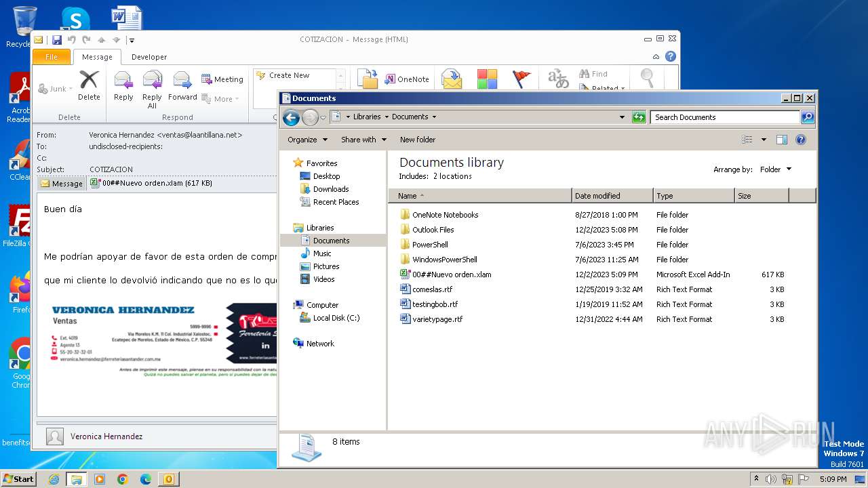Expand the address bar history dropdown
This screenshot has height=488, width=868.
click(x=622, y=117)
